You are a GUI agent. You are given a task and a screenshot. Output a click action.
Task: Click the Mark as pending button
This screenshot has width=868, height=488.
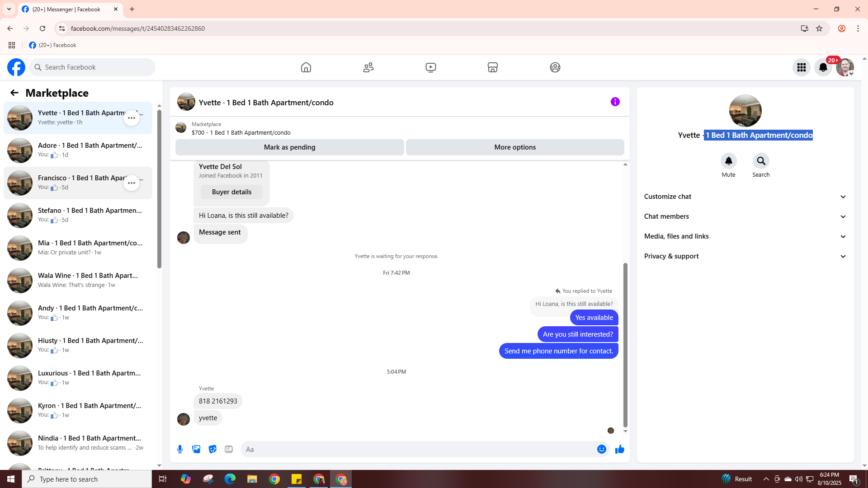coord(289,147)
